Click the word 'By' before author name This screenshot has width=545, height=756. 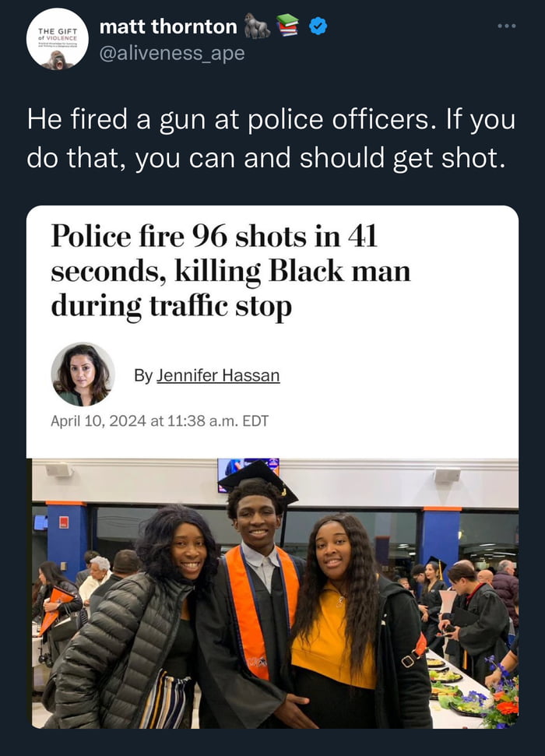143,375
